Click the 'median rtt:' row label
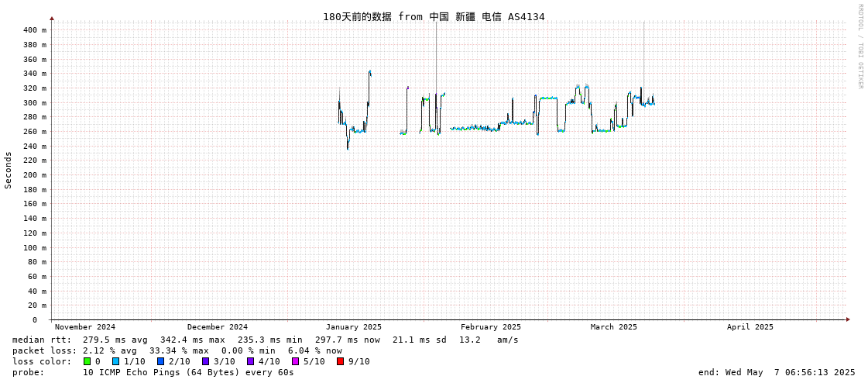The width and height of the screenshot is (868, 383). tap(42, 340)
